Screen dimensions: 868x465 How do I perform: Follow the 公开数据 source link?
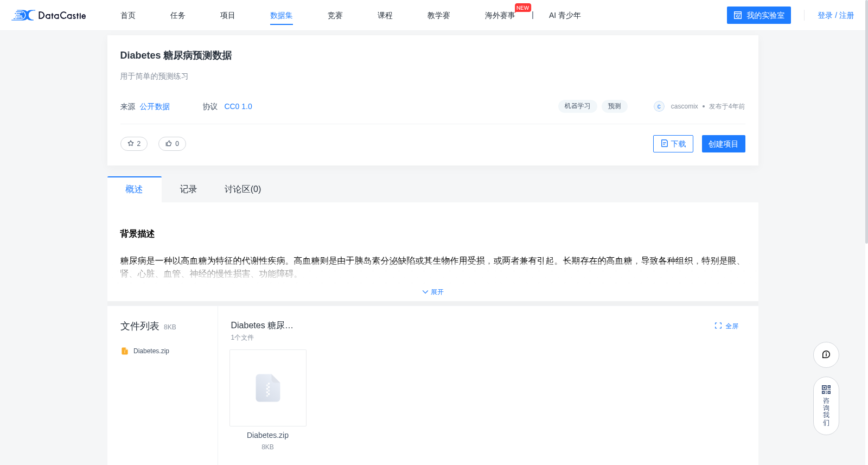click(155, 106)
